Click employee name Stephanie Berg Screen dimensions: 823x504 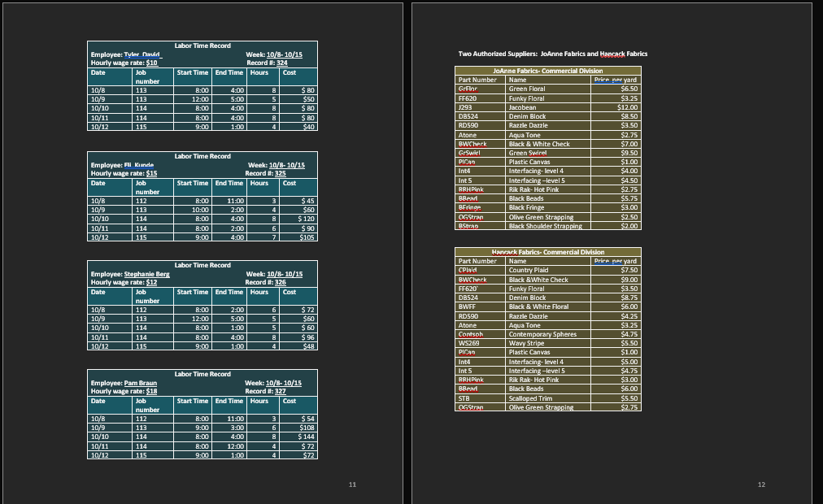(146, 275)
